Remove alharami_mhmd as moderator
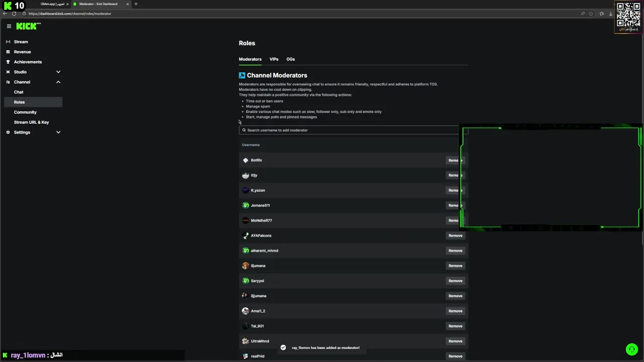 tap(455, 250)
